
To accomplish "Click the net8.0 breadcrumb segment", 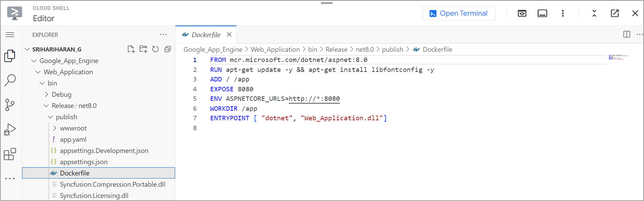I will pos(364,50).
